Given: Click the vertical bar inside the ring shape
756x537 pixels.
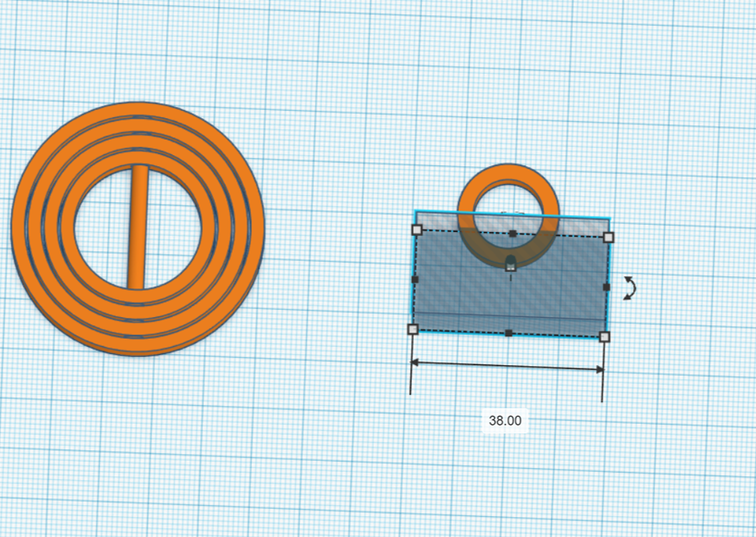Looking at the screenshot, I should click(140, 229).
